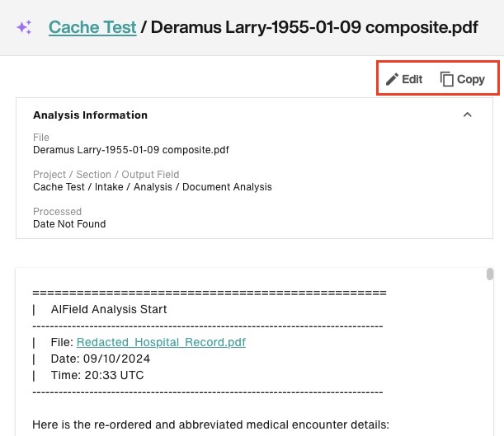Click the Processed field label
Image resolution: width=504 pixels, height=436 pixels.
pos(57,212)
